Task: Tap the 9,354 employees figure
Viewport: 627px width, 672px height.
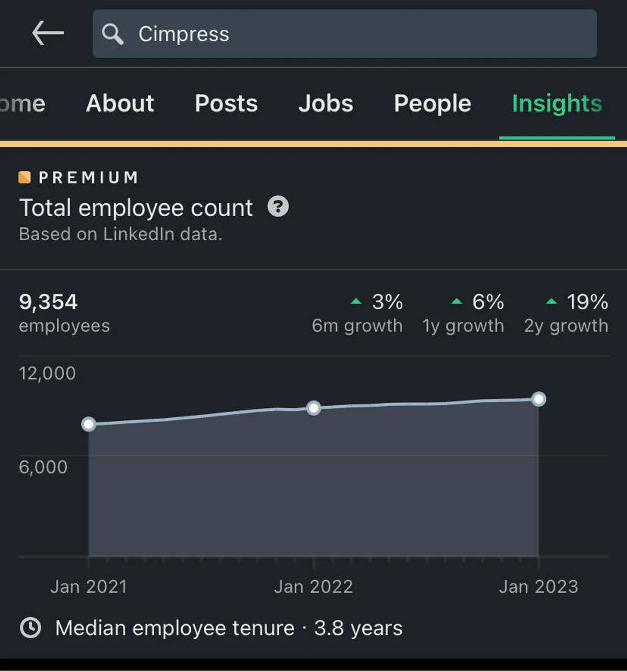Action: click(48, 302)
